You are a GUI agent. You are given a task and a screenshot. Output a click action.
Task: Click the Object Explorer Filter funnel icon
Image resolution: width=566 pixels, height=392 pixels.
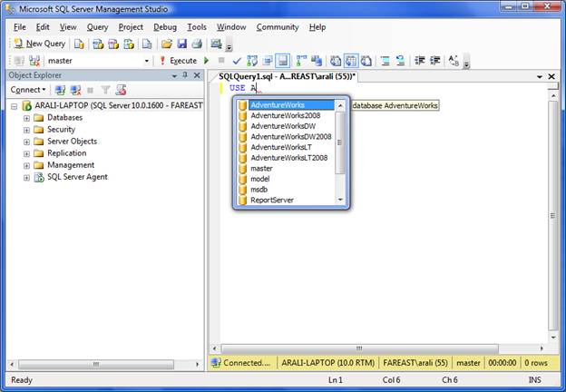105,90
